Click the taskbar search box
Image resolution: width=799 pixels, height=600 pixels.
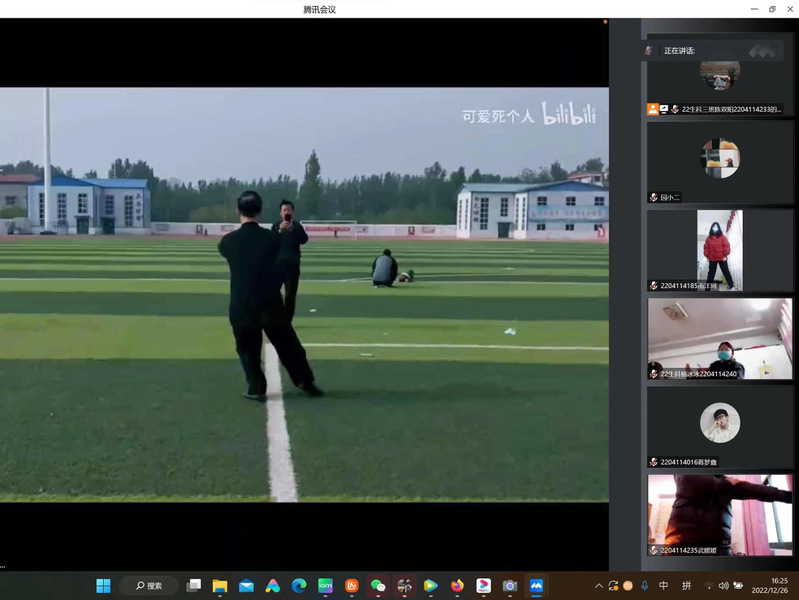pos(149,585)
